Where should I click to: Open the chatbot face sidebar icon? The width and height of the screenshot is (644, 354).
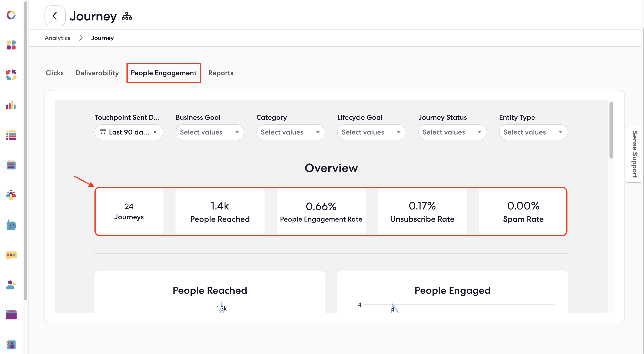[x=11, y=225]
